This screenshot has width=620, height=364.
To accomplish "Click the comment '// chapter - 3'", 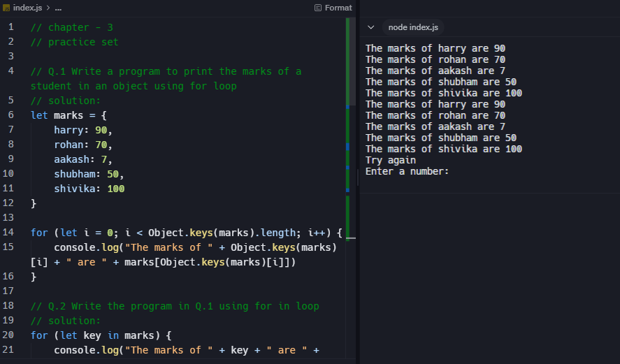I will click(x=72, y=27).
